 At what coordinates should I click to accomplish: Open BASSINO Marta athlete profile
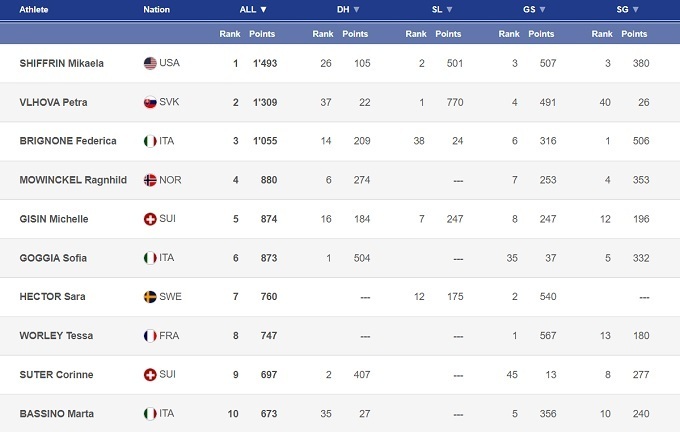coord(54,414)
